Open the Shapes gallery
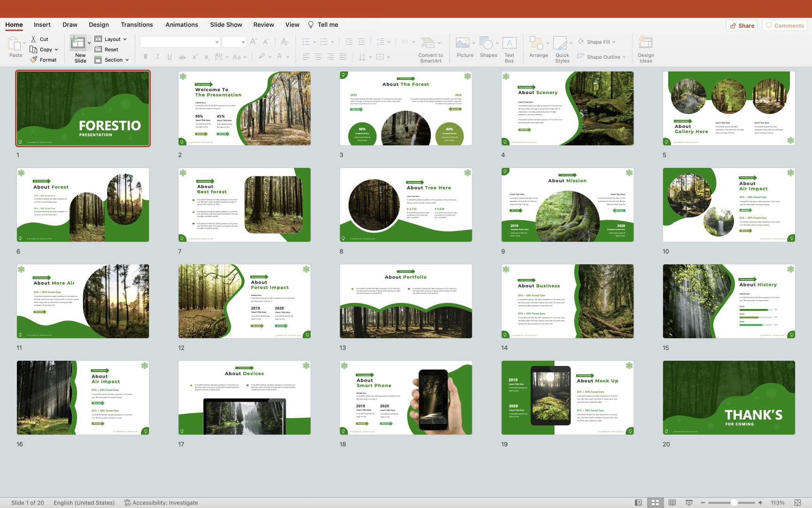Screen dimensions: 812x508 [x=487, y=43]
